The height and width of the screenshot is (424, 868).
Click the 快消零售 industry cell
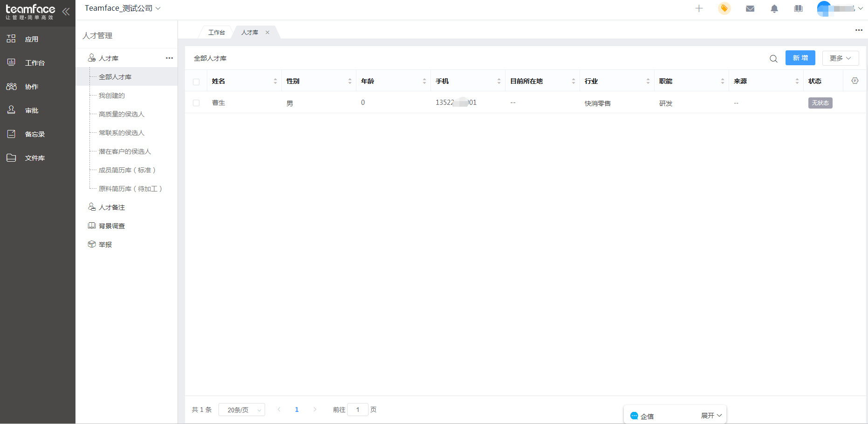pos(598,103)
